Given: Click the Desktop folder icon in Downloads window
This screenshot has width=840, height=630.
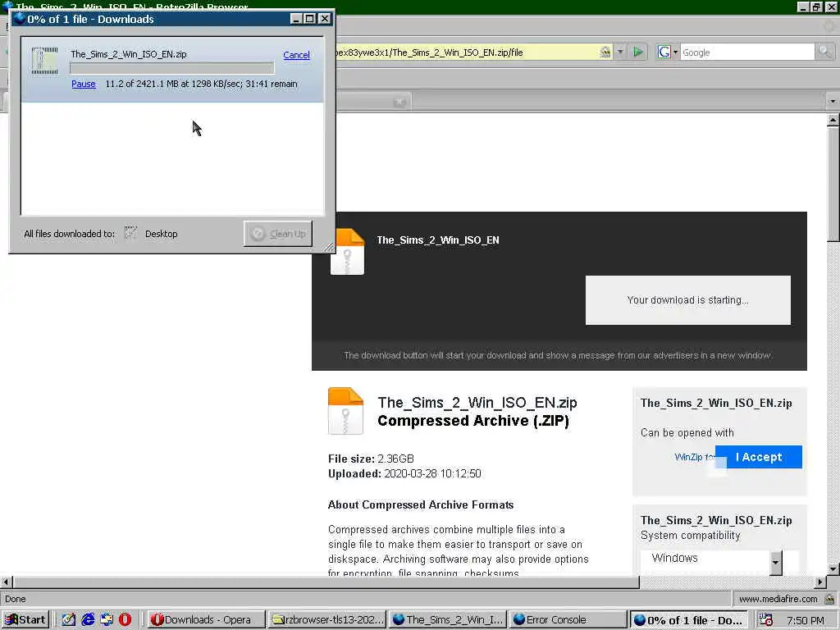Looking at the screenshot, I should tap(130, 233).
